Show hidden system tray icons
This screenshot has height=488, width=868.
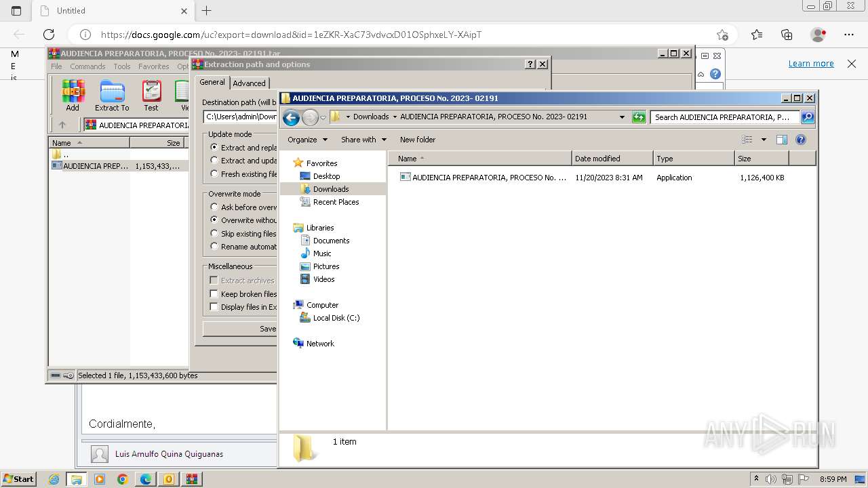click(x=756, y=479)
